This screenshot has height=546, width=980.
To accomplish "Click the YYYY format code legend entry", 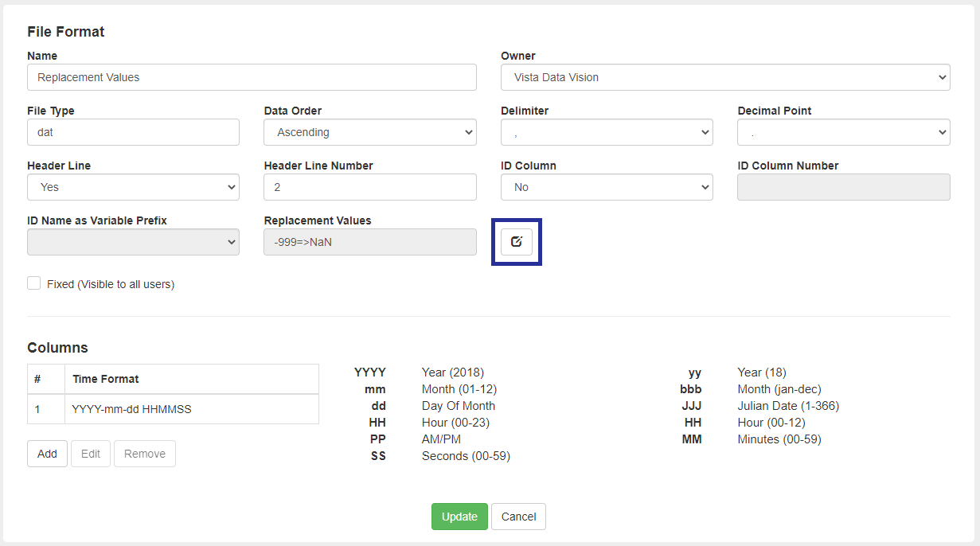I will (x=370, y=372).
